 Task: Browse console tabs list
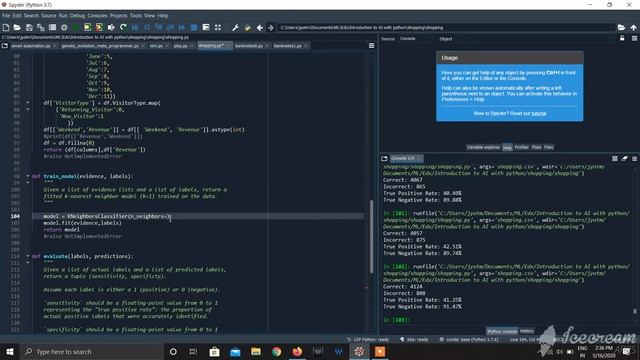click(384, 158)
